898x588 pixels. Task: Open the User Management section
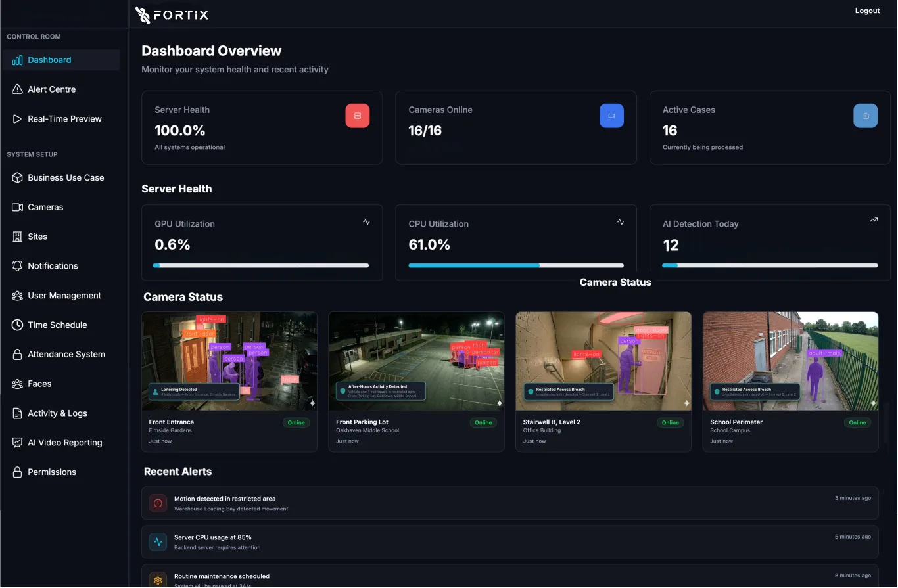(x=60, y=296)
